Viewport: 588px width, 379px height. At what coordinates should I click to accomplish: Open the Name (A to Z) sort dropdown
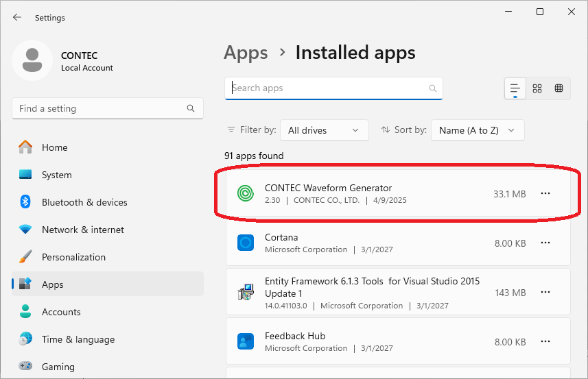[x=478, y=130]
